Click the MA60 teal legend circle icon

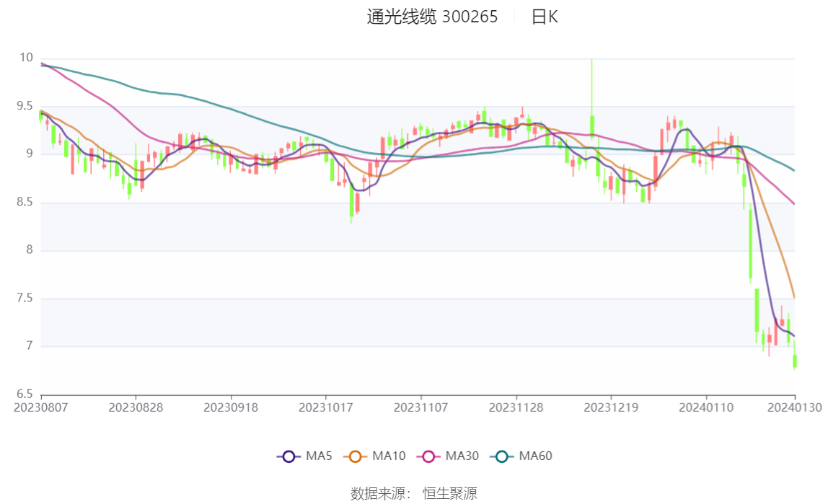(x=502, y=456)
